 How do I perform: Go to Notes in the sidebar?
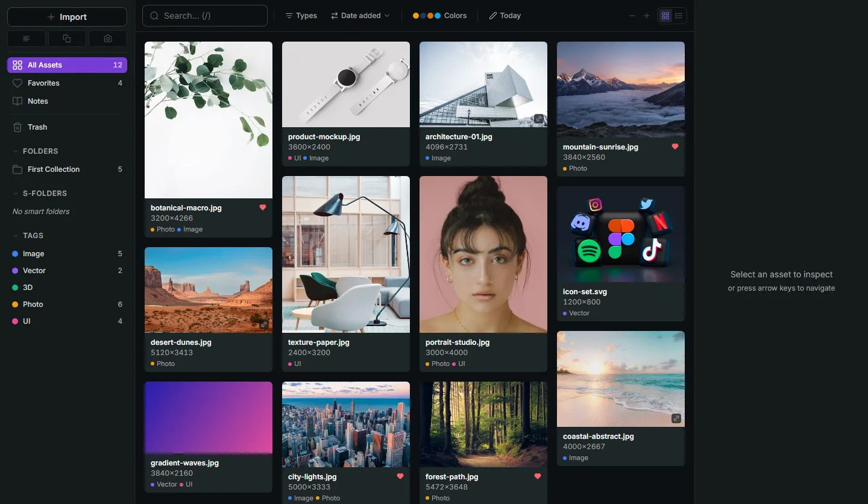coord(67,101)
